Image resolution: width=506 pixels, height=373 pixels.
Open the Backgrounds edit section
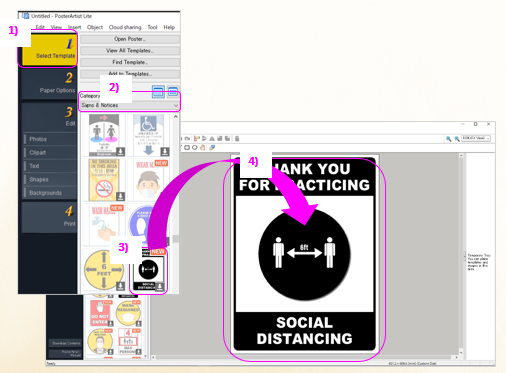click(x=50, y=193)
